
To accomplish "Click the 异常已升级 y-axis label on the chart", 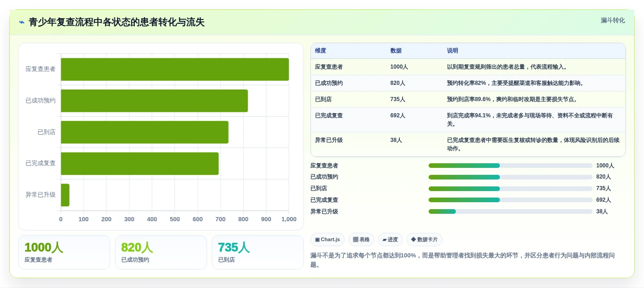I will (x=40, y=195).
